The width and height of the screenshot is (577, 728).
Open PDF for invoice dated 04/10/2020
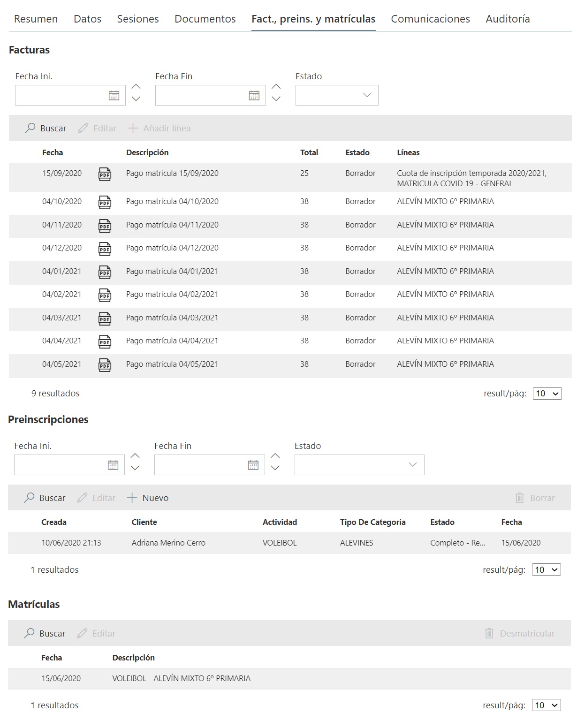click(105, 202)
